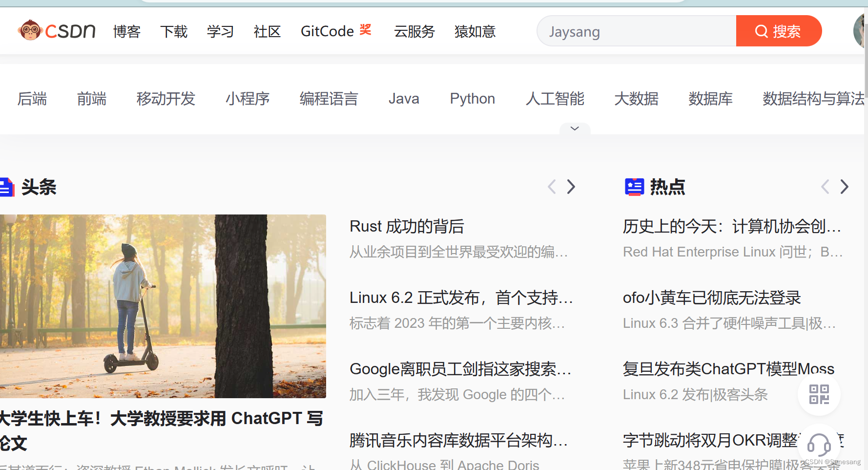Open the 社区 menu
868x470 pixels.
[267, 31]
